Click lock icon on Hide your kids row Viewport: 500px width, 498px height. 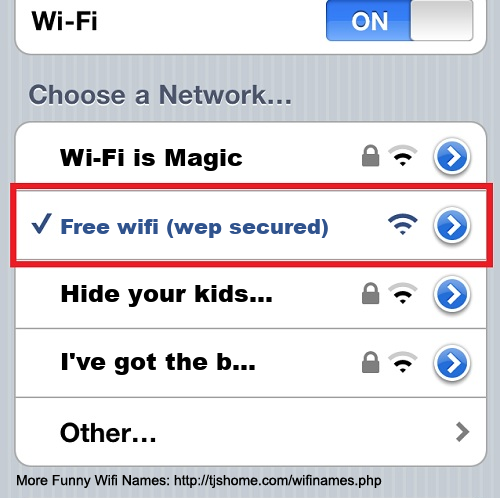pos(370,294)
